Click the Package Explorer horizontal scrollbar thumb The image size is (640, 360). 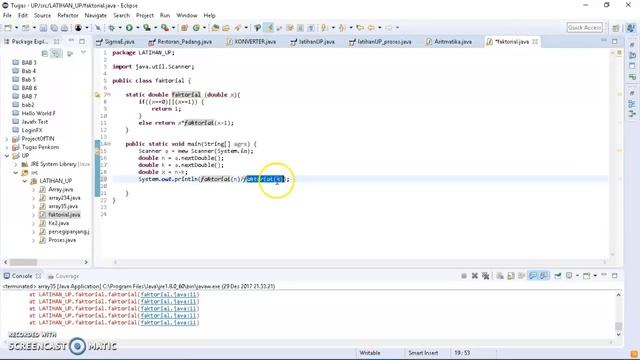pos(23,262)
